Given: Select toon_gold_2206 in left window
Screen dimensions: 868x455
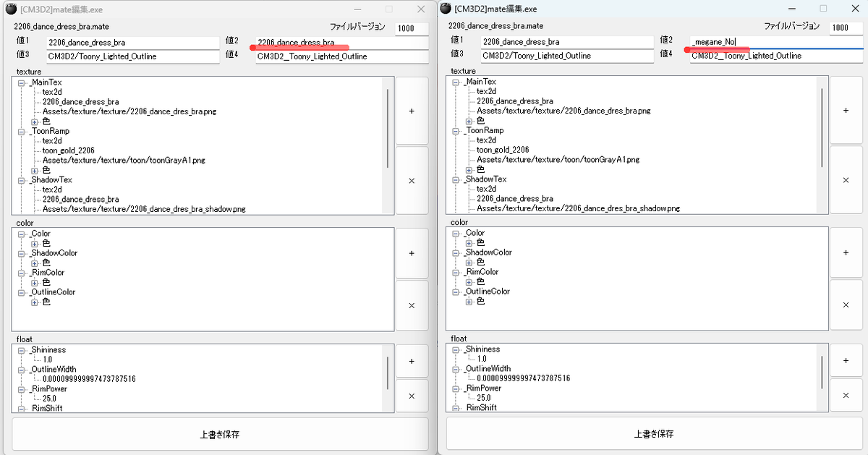Looking at the screenshot, I should click(x=69, y=150).
